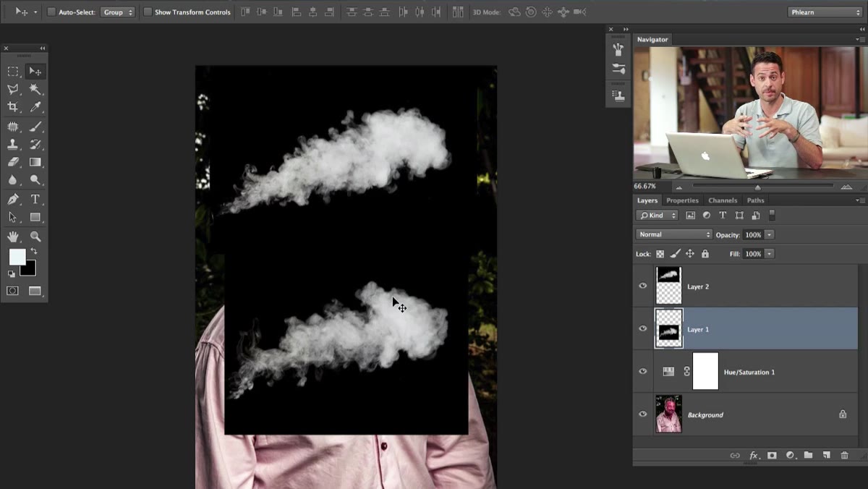Click the black background color swatch
The image size is (868, 489).
[x=30, y=271]
